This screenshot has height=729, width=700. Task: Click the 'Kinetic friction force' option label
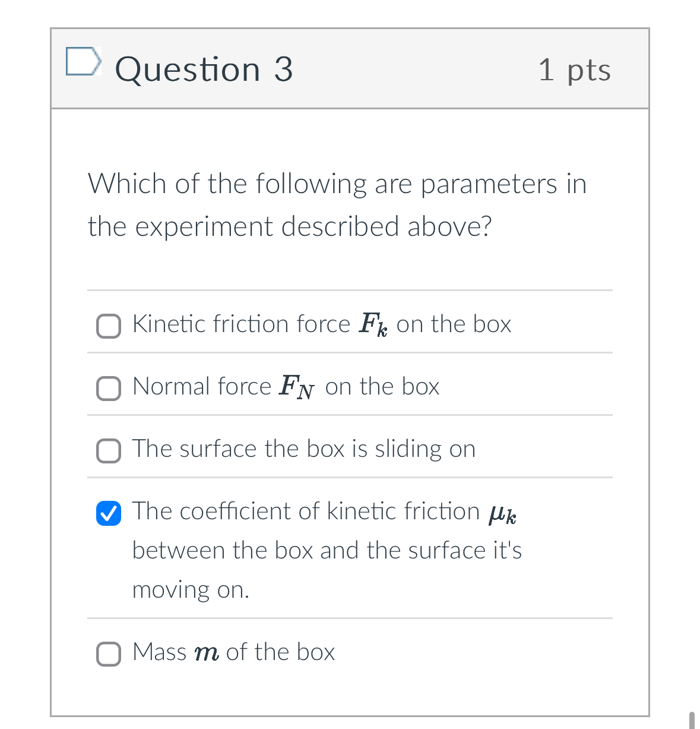[x=241, y=324]
